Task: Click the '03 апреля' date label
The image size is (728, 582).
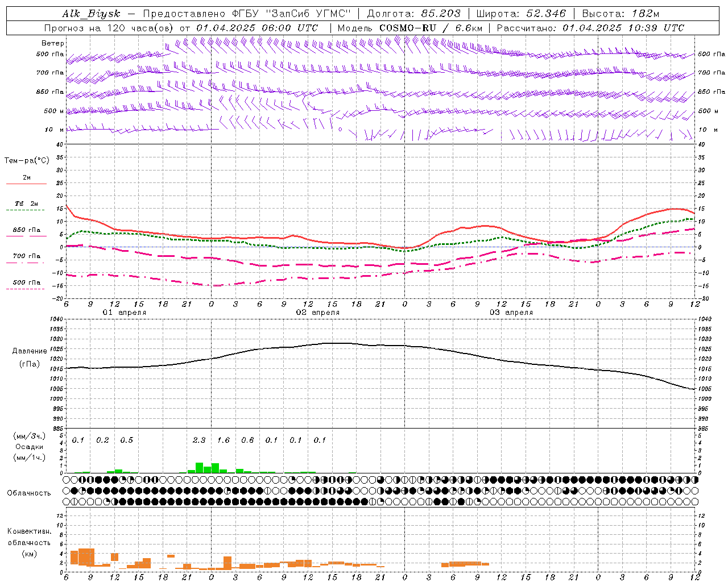Action: (x=511, y=313)
